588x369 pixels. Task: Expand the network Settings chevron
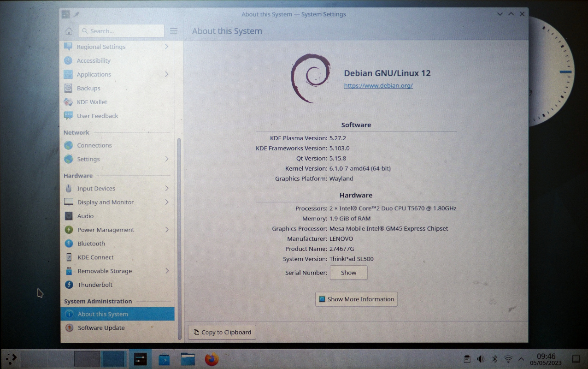[166, 159]
